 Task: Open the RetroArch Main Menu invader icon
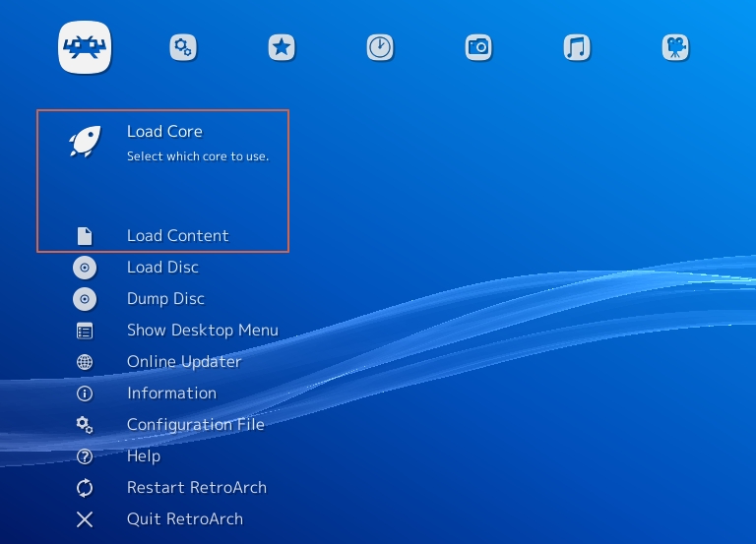85,47
